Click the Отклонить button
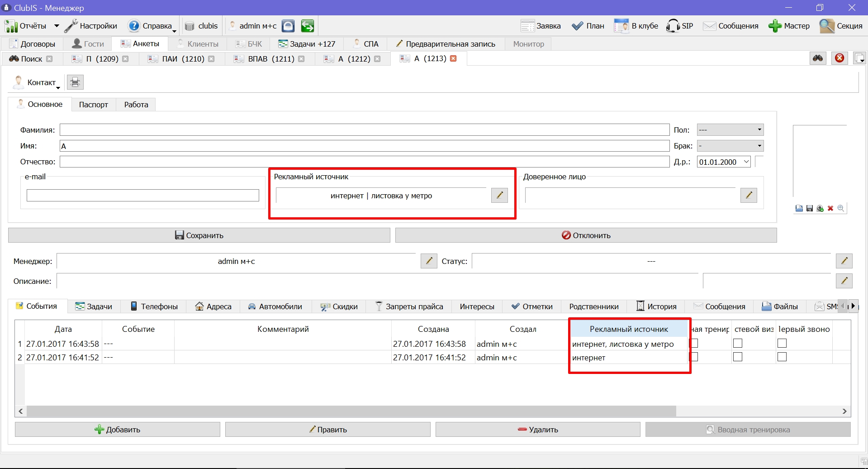 [586, 235]
